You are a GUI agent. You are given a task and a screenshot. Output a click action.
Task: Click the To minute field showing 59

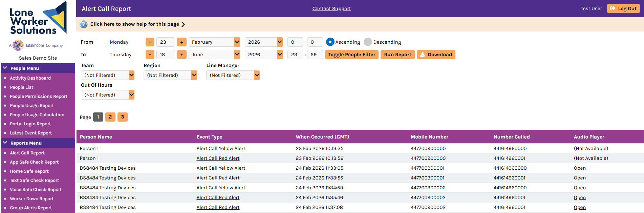[315, 55]
